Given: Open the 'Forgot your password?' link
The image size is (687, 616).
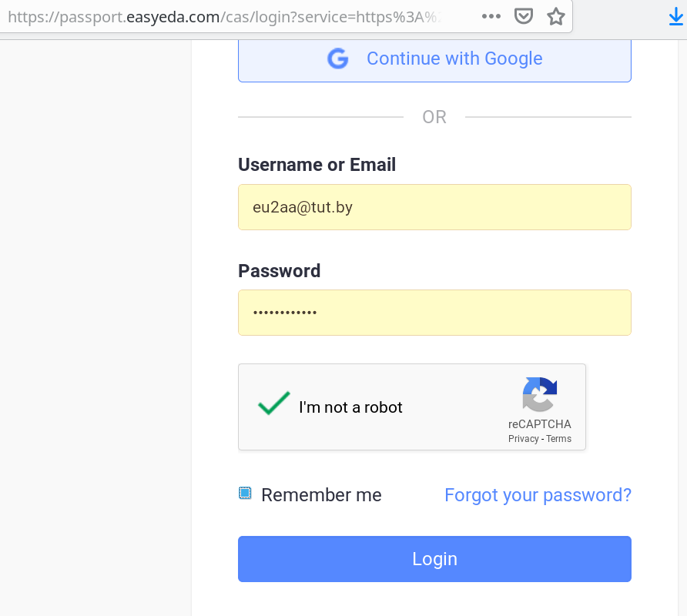Looking at the screenshot, I should [x=538, y=495].
